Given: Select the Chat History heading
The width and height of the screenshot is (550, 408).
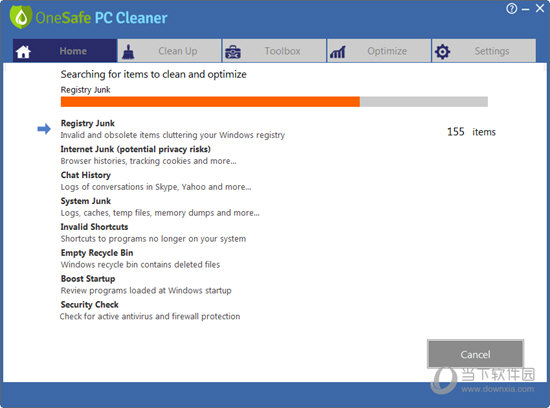Looking at the screenshot, I should click(86, 175).
